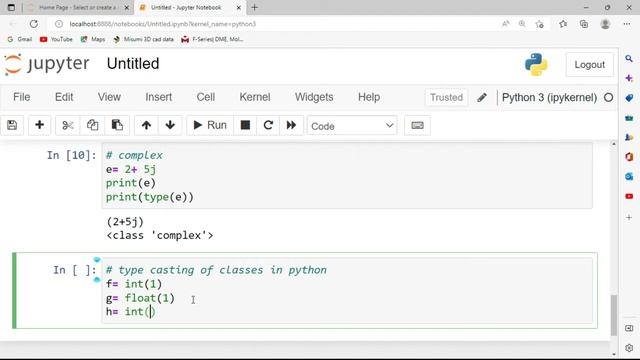Run the selected cell
This screenshot has width=640, height=360.
[x=210, y=125]
